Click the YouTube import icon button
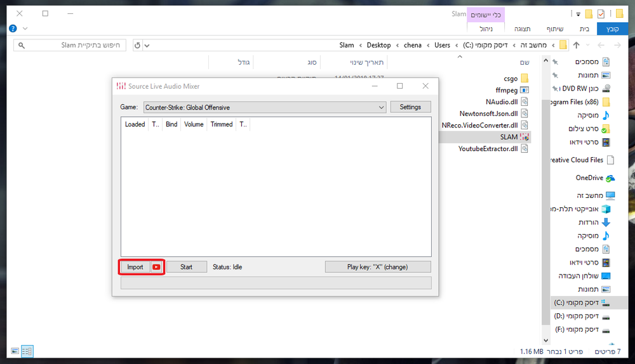The width and height of the screenshot is (635, 364). [156, 267]
